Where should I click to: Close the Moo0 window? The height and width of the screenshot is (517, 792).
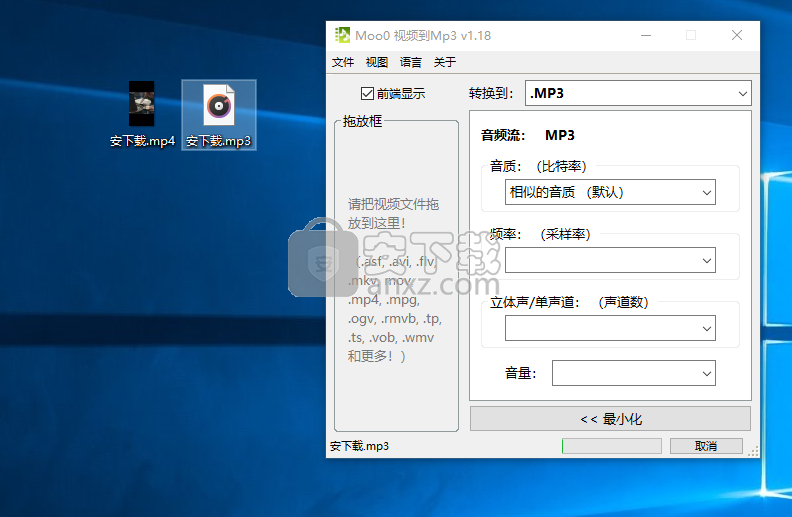point(737,35)
